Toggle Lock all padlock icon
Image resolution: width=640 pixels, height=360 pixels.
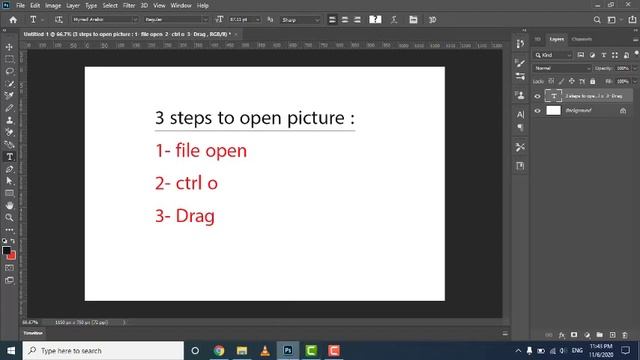point(593,82)
